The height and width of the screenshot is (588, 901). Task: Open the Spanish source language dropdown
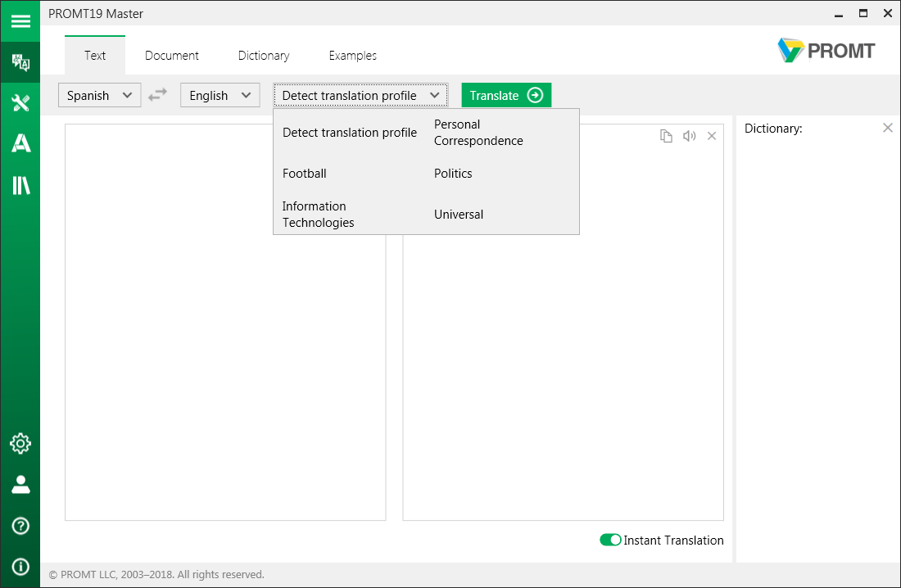click(99, 95)
